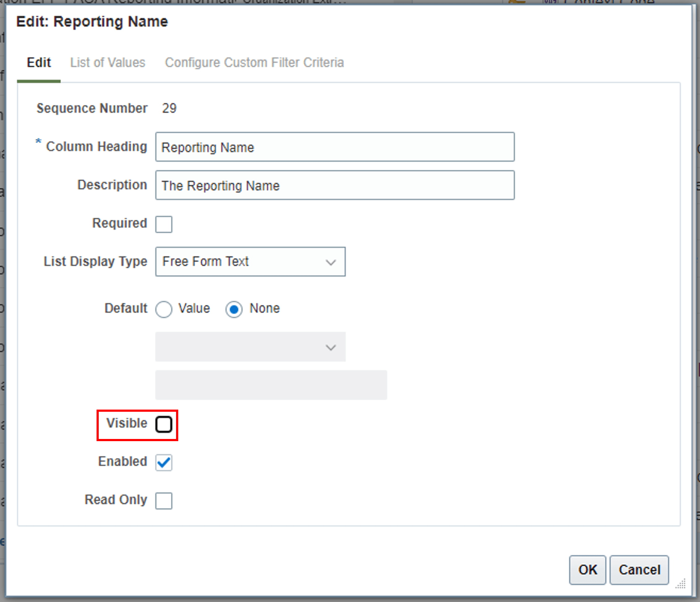This screenshot has height=602, width=700.
Task: Open the List Display Type dropdown
Action: [x=250, y=262]
